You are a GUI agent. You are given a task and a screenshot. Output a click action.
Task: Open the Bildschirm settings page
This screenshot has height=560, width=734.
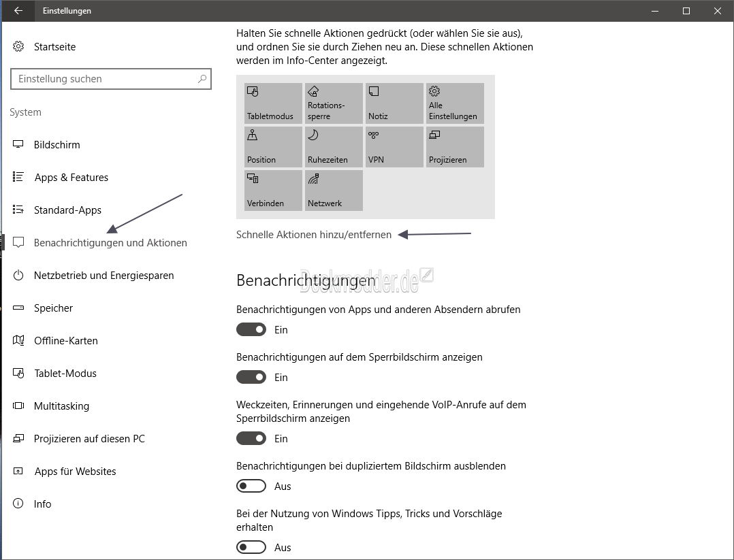pos(57,145)
